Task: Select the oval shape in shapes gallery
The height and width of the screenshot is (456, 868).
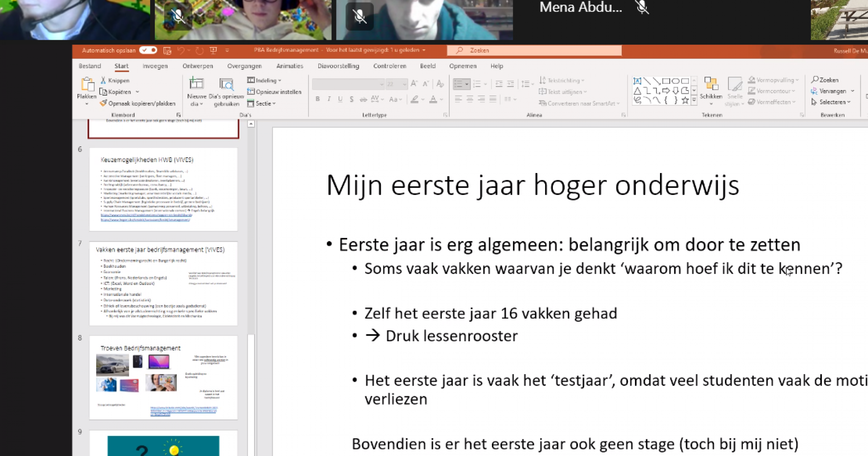Action: (675, 81)
